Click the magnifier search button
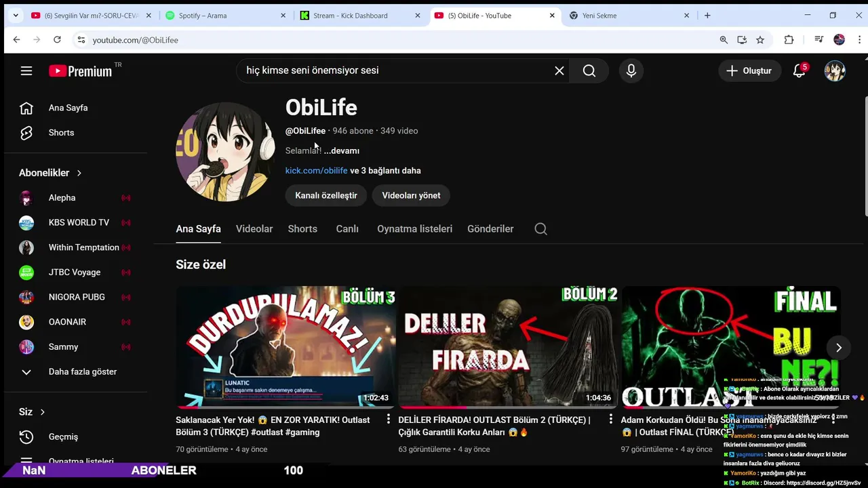 click(589, 70)
